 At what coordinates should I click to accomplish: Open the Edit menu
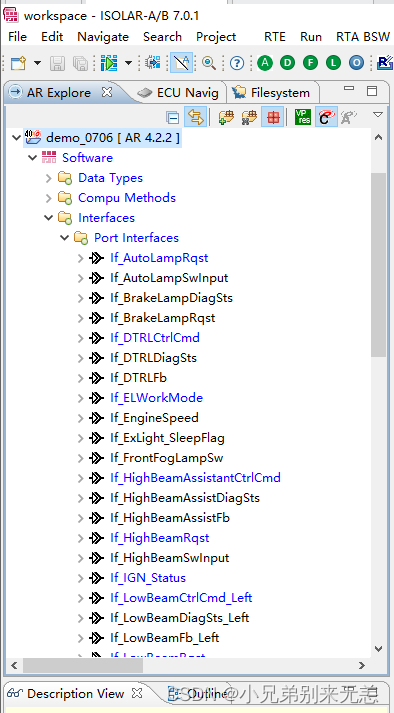click(52, 37)
